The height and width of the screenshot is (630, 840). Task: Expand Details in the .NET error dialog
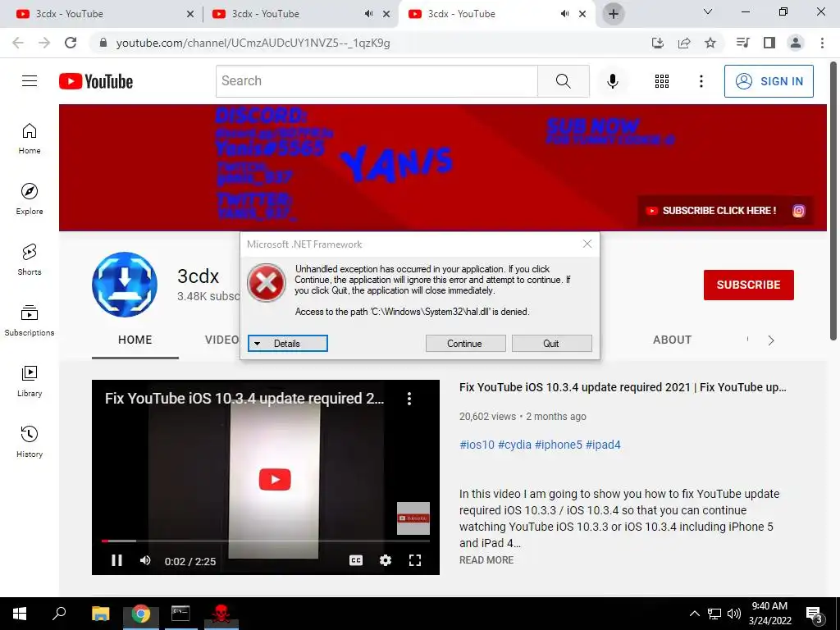coord(288,344)
